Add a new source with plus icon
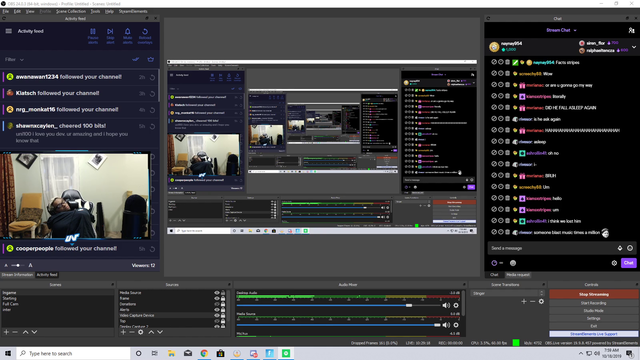This screenshot has width=640, height=360. pyautogui.click(x=123, y=332)
